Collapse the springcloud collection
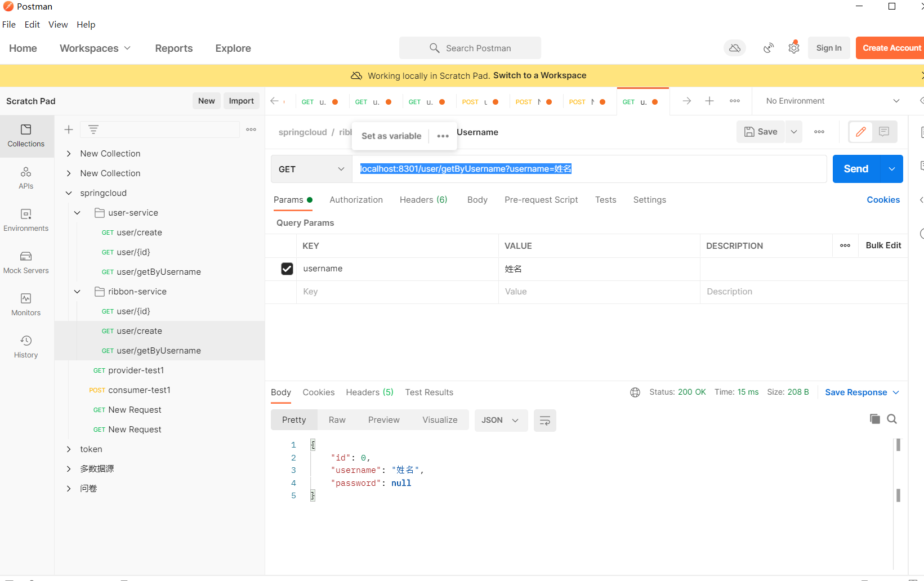924x581 pixels. coord(69,193)
